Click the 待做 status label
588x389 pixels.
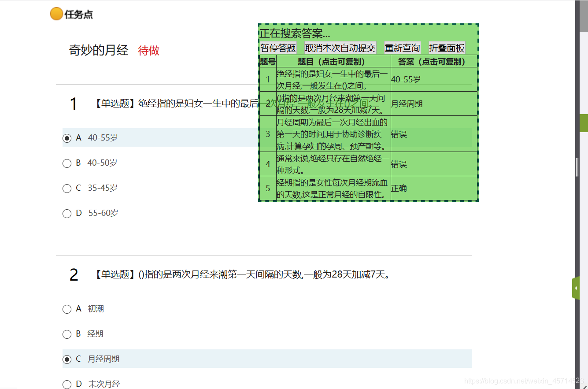pos(149,50)
